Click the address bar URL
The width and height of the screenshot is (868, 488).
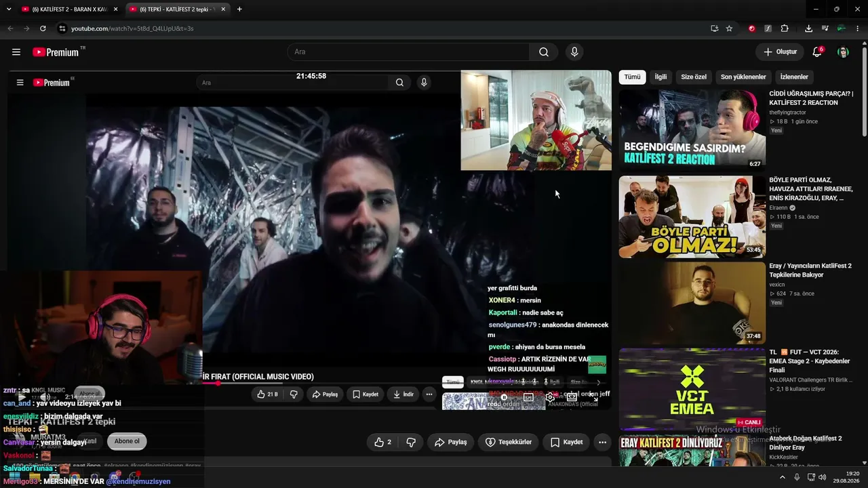pyautogui.click(x=132, y=28)
